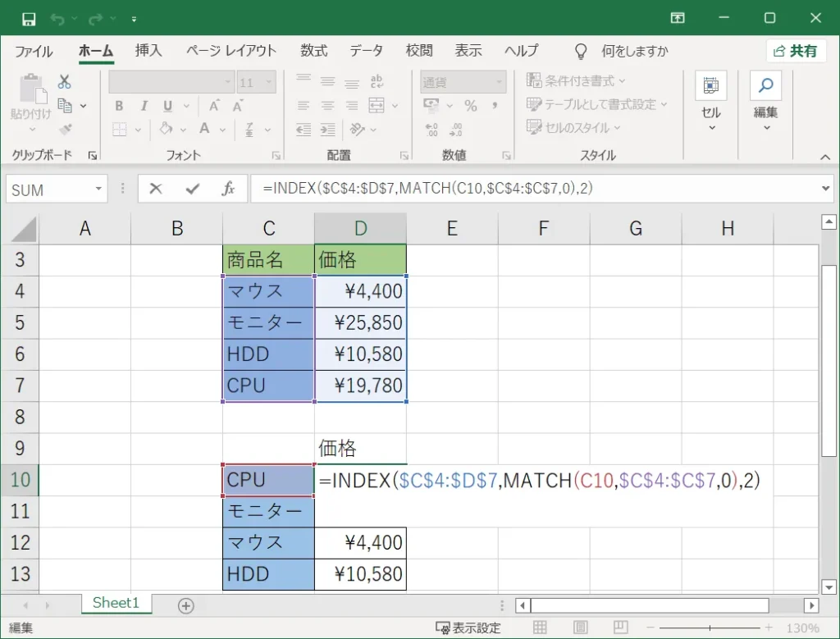
Task: Click 表示設定 in the status bar
Action: 468,628
